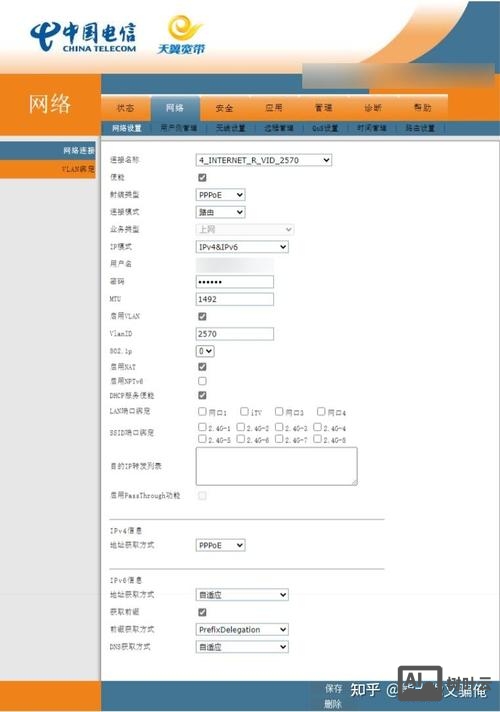
Task: Open the IPv4 address acquisition PPPoE dropdown
Action: [220, 545]
